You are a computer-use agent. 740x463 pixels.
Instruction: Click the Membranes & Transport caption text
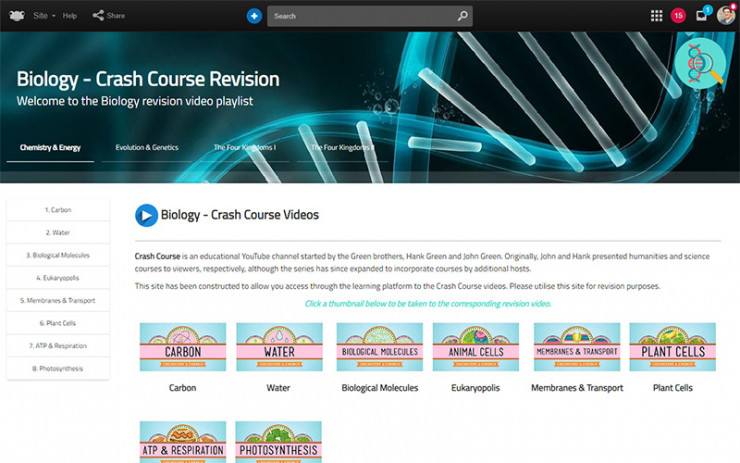tap(577, 388)
